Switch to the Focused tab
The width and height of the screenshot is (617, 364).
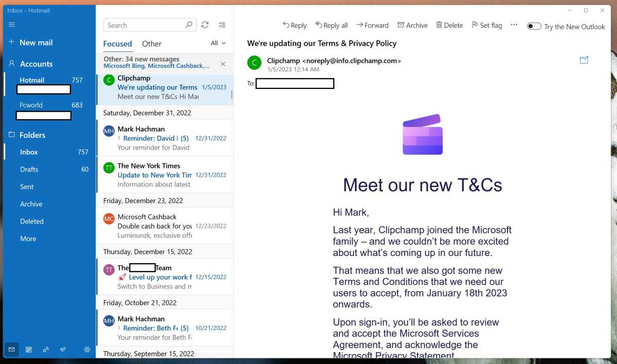point(118,44)
